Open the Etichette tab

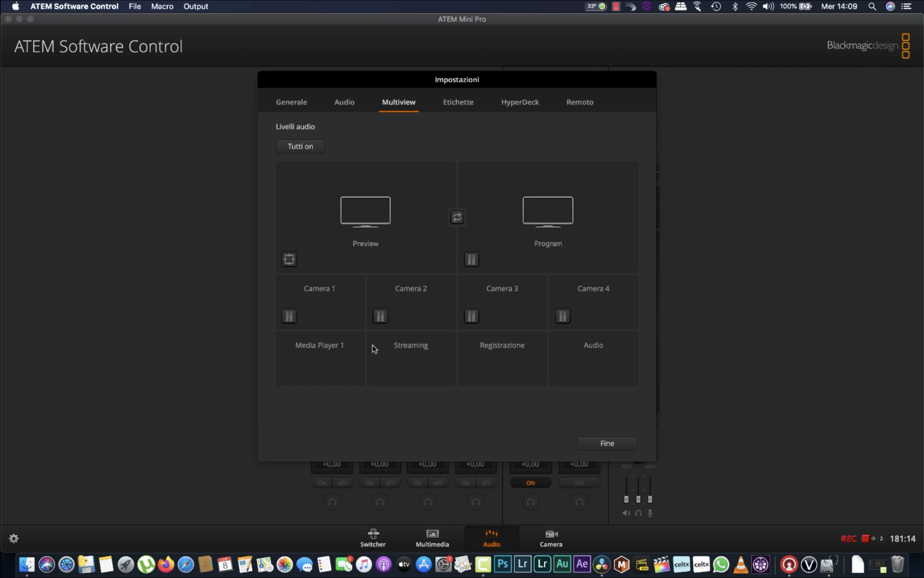click(x=458, y=102)
